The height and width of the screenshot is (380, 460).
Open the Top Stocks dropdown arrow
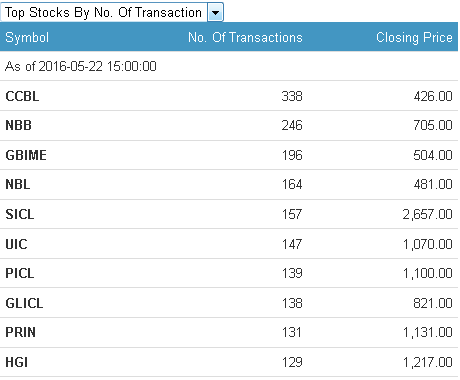(x=215, y=13)
